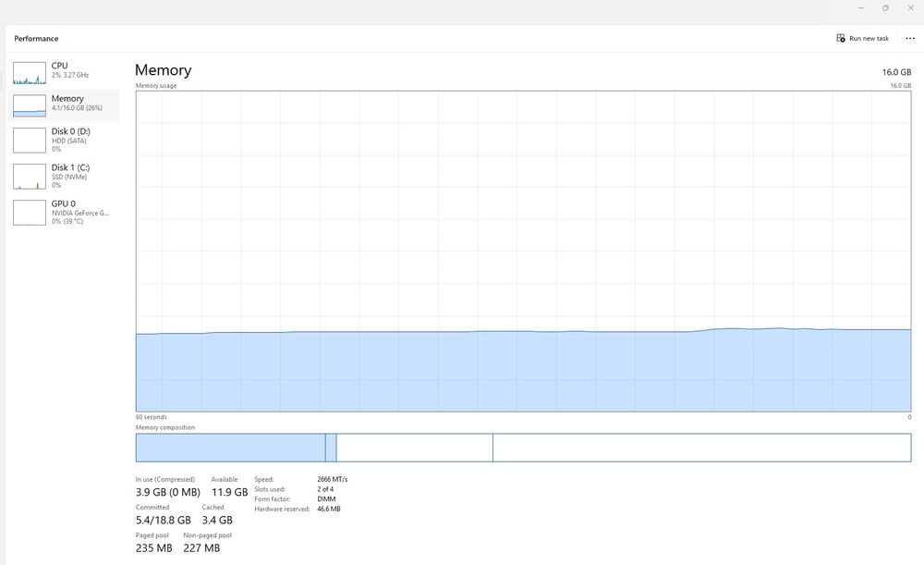Click the "DIMM" form factor value
Screen dimensions: 924x565
(x=326, y=499)
